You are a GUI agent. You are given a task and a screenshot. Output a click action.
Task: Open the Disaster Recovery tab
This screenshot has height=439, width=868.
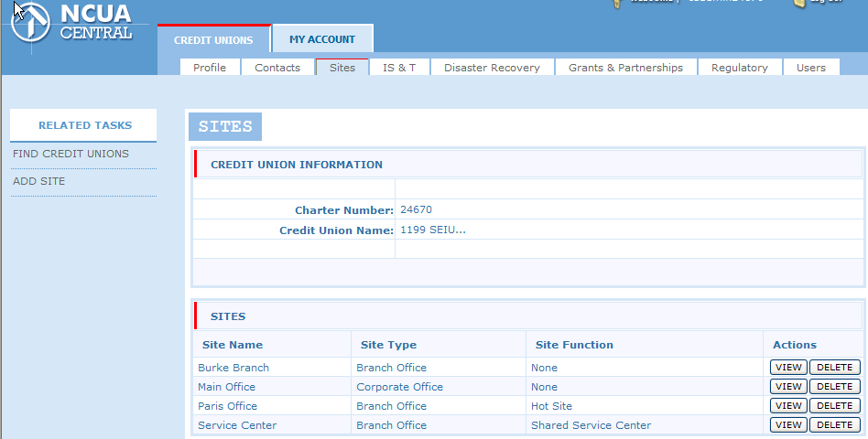pyautogui.click(x=492, y=68)
